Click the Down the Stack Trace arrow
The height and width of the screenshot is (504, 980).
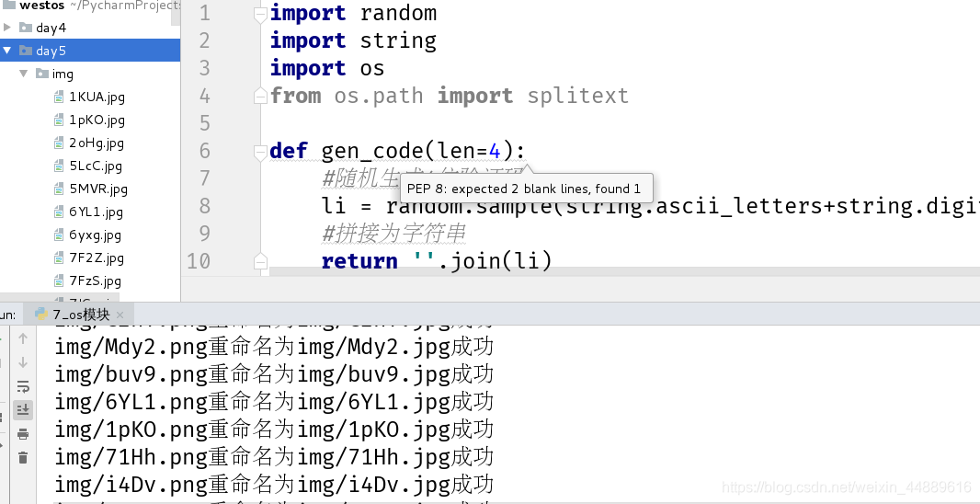pyautogui.click(x=23, y=362)
